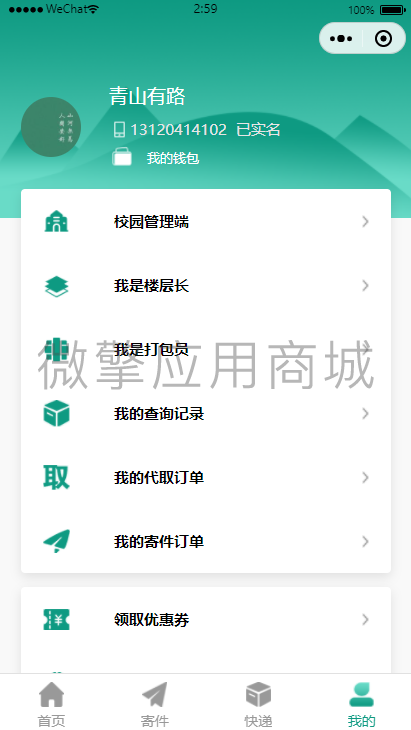
Task: Tap the stacked layers floor leader icon
Action: [56, 286]
